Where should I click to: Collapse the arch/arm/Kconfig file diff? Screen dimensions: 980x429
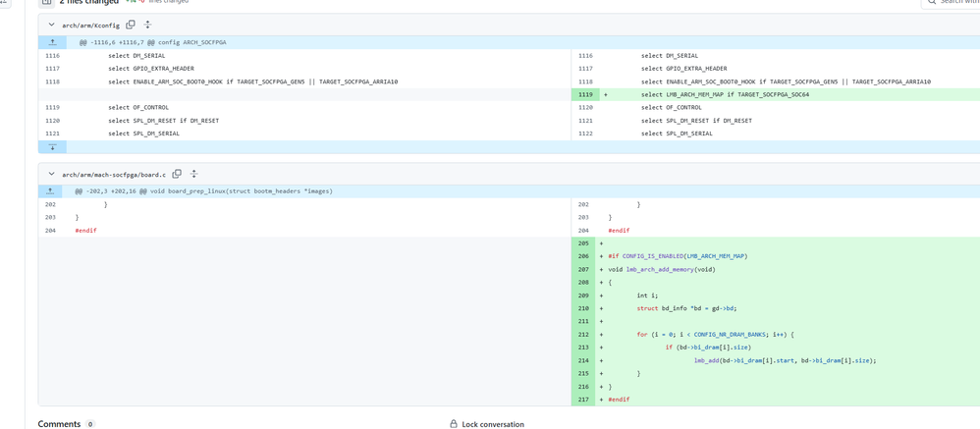tap(51, 25)
